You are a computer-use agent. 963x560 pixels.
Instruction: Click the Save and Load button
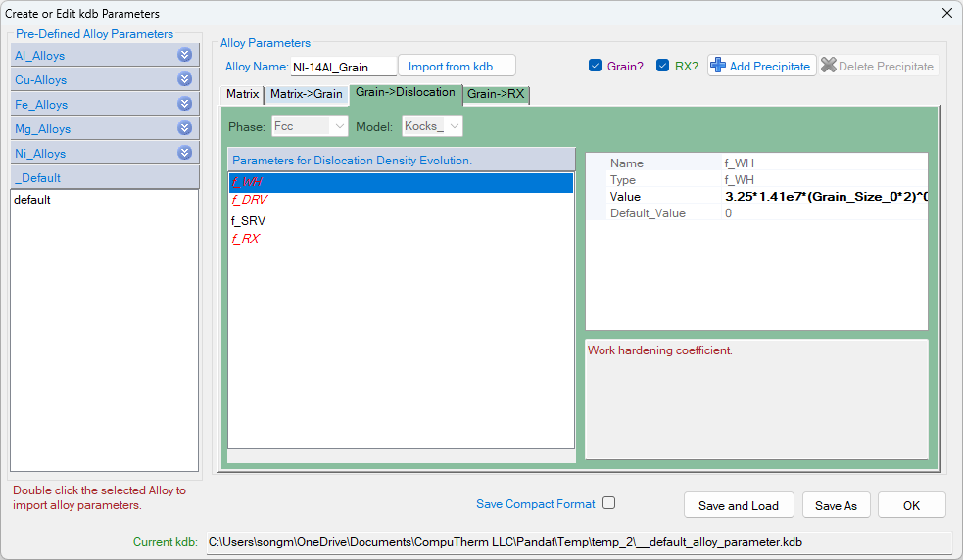pyautogui.click(x=738, y=505)
